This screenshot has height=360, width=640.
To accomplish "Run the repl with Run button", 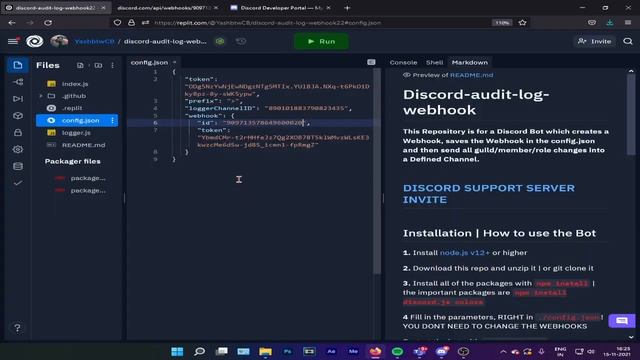I will [x=322, y=41].
